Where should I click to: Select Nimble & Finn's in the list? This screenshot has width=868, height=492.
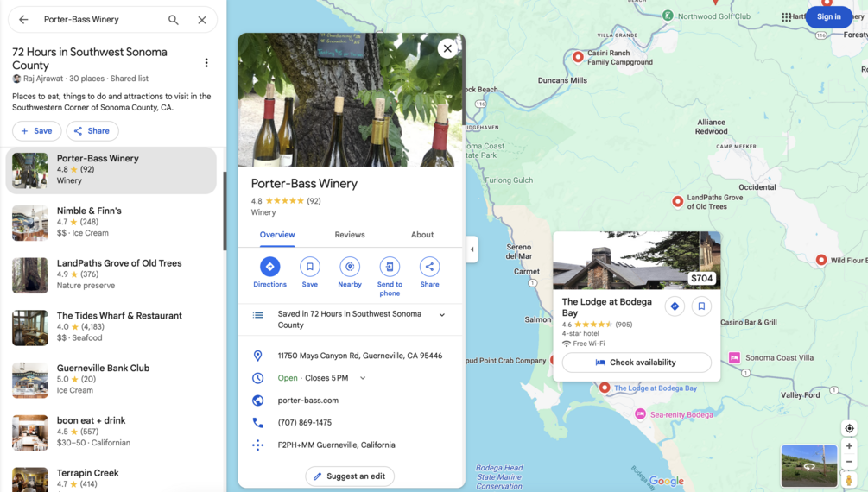click(111, 222)
